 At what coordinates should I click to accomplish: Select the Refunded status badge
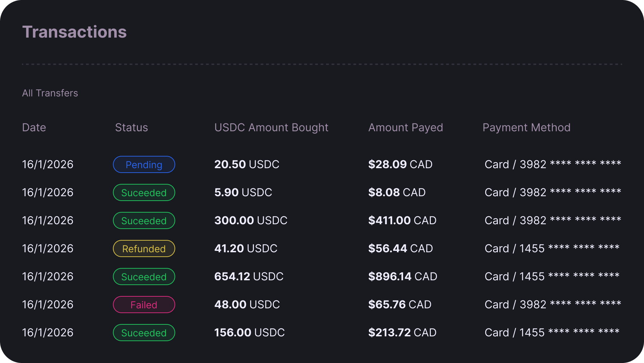tap(144, 248)
